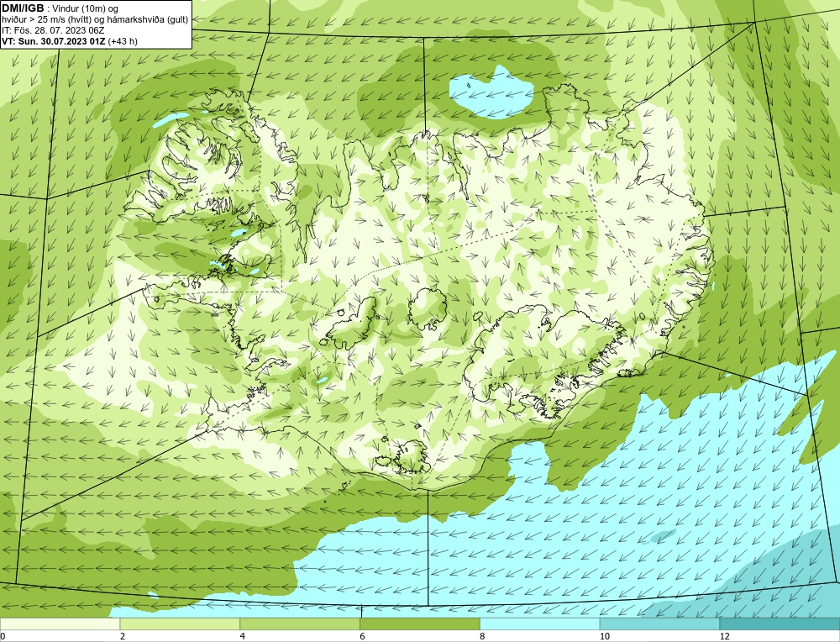This screenshot has height=642, width=840.
Task: Click the legend swatch above 12 m/s
Action: (780, 624)
